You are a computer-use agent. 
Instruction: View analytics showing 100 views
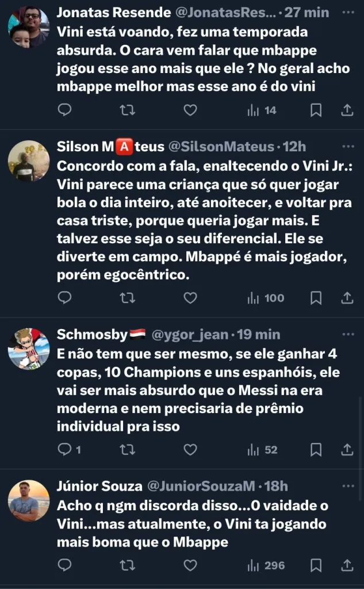click(x=266, y=297)
